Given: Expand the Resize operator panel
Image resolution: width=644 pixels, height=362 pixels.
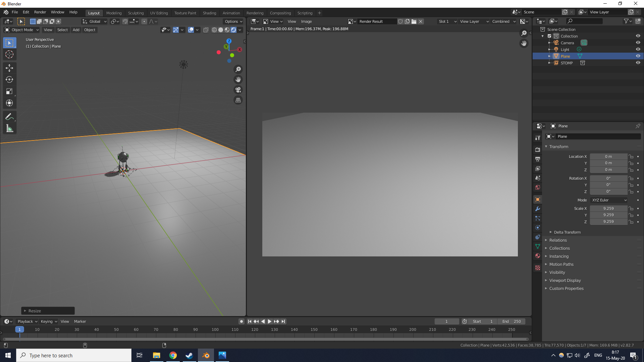Looking at the screenshot, I should coord(35,311).
